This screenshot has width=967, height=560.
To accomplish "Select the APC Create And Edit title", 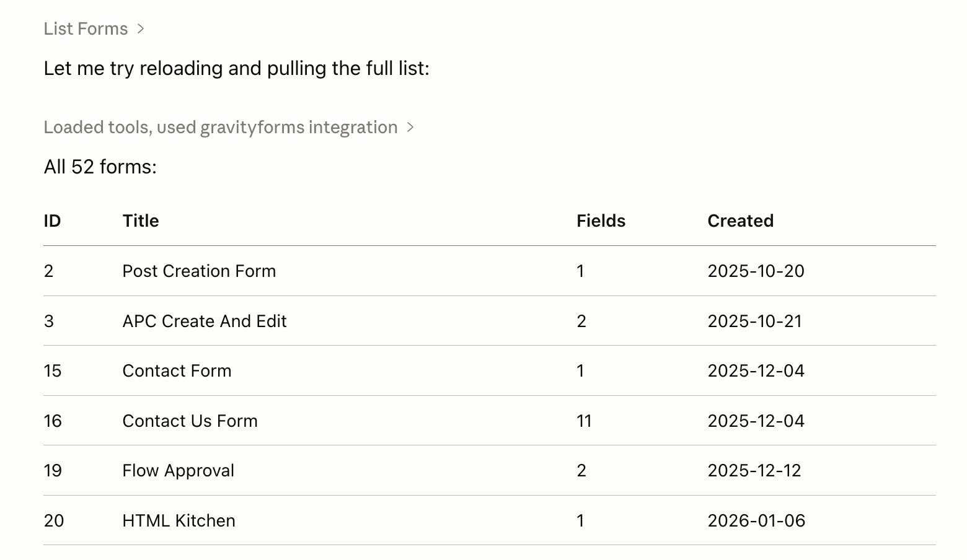I will coord(205,322).
